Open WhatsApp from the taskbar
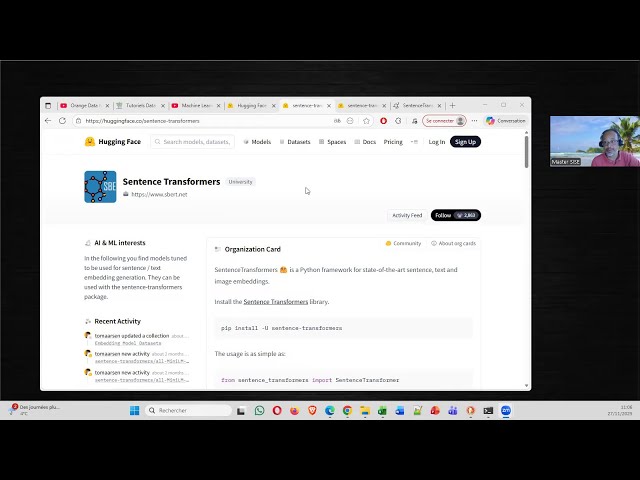Screen dimensions: 640x480 (259, 410)
